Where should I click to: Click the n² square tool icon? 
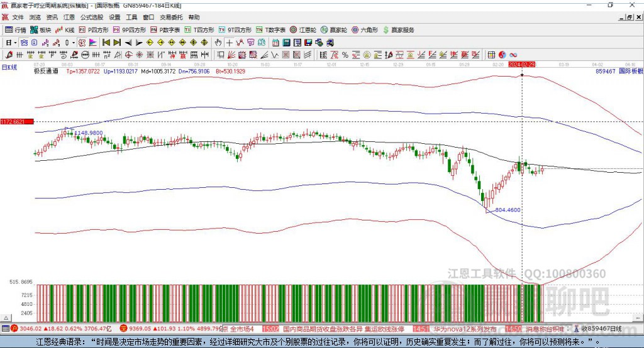click(x=107, y=55)
